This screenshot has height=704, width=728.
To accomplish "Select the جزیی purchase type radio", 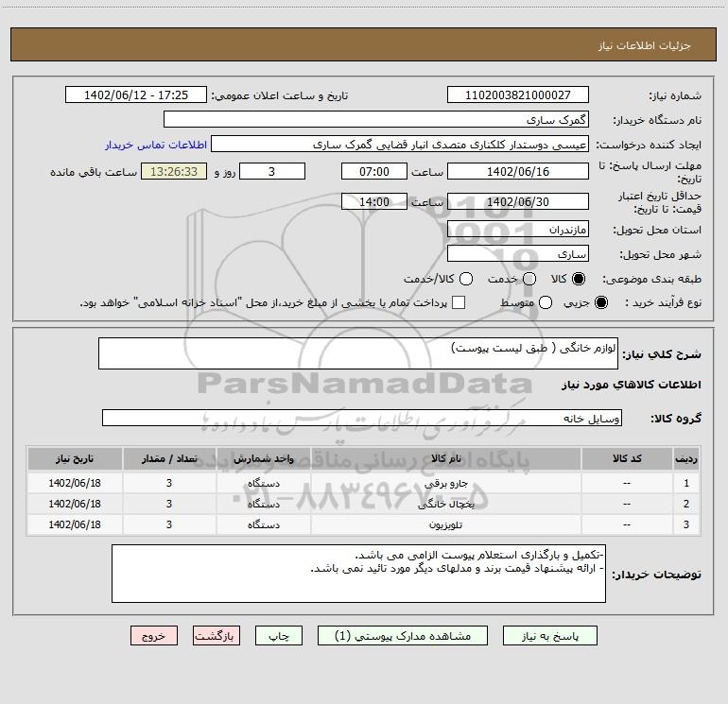I will click(x=601, y=302).
